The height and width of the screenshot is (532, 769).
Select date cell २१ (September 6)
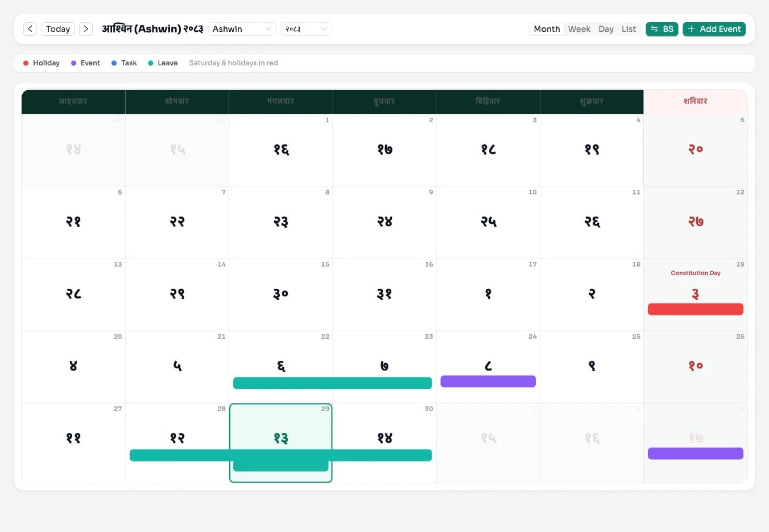tap(73, 222)
